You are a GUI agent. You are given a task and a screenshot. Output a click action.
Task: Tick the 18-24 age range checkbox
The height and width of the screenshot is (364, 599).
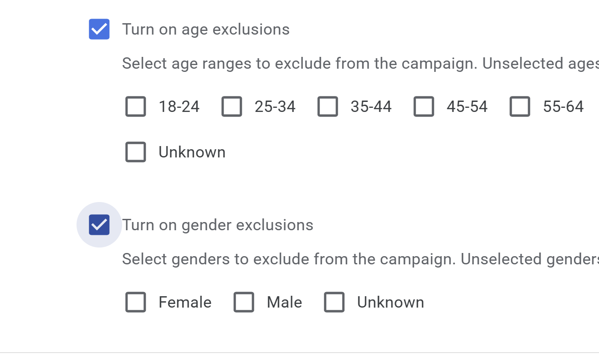(136, 107)
